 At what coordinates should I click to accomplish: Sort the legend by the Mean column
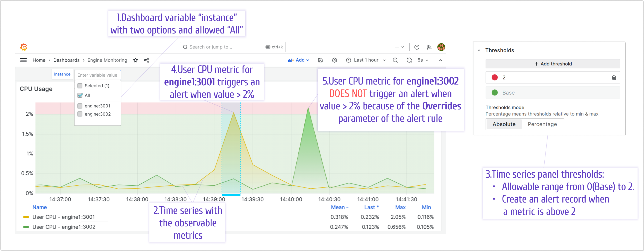tap(340, 207)
